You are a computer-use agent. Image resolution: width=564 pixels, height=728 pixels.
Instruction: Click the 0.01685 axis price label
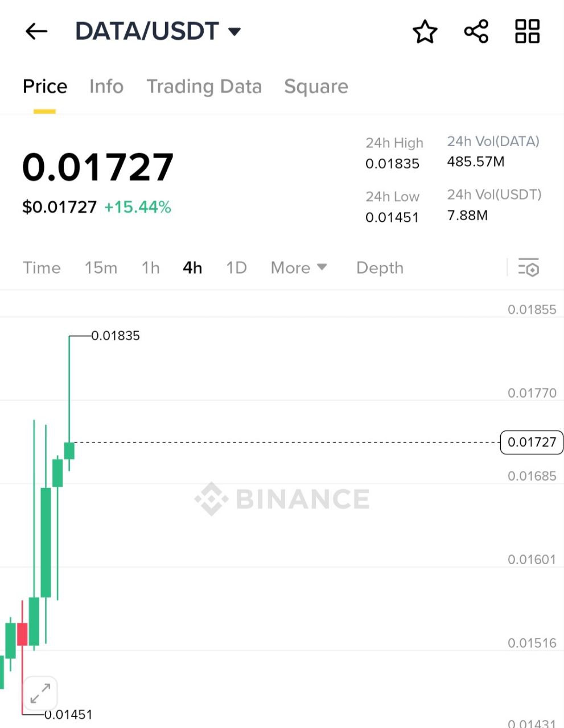click(x=532, y=476)
